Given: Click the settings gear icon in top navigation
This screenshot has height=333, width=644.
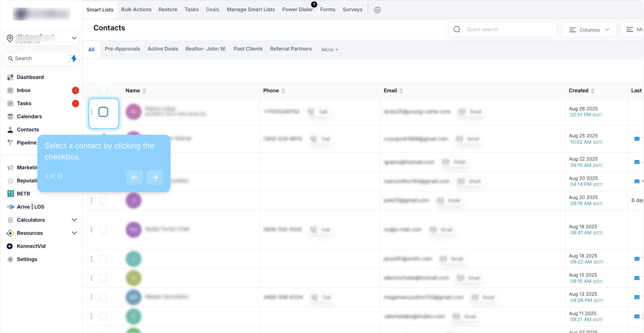Looking at the screenshot, I should (377, 10).
